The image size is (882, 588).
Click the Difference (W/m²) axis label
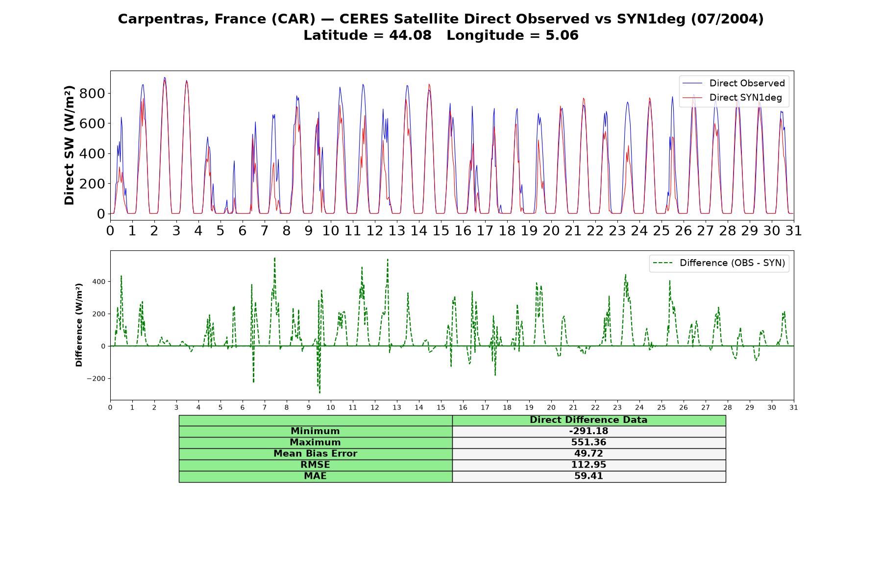(79, 325)
